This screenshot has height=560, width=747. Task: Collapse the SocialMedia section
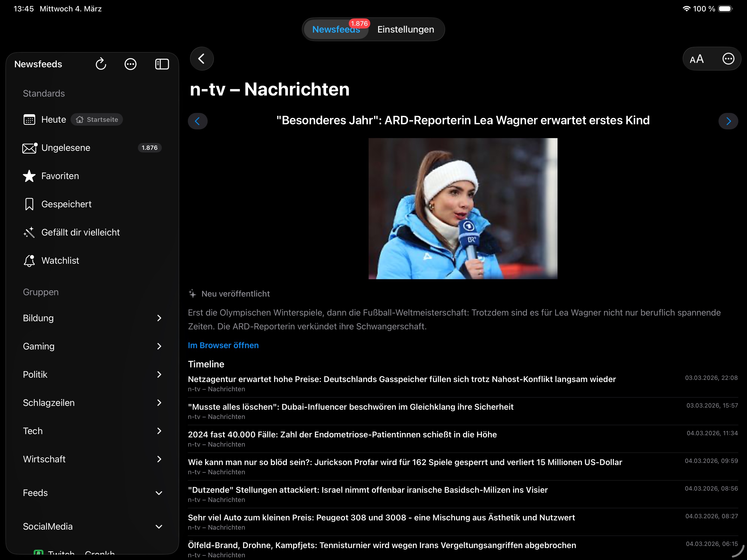coord(159,527)
